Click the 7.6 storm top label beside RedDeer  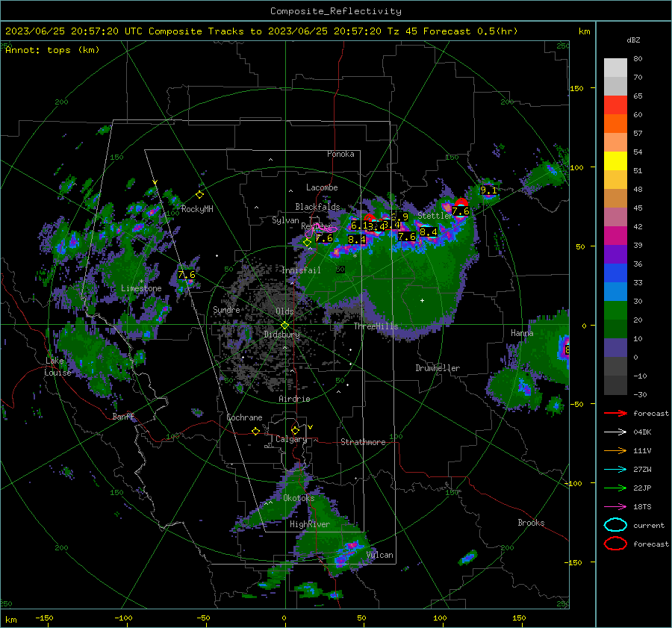pyautogui.click(x=324, y=238)
